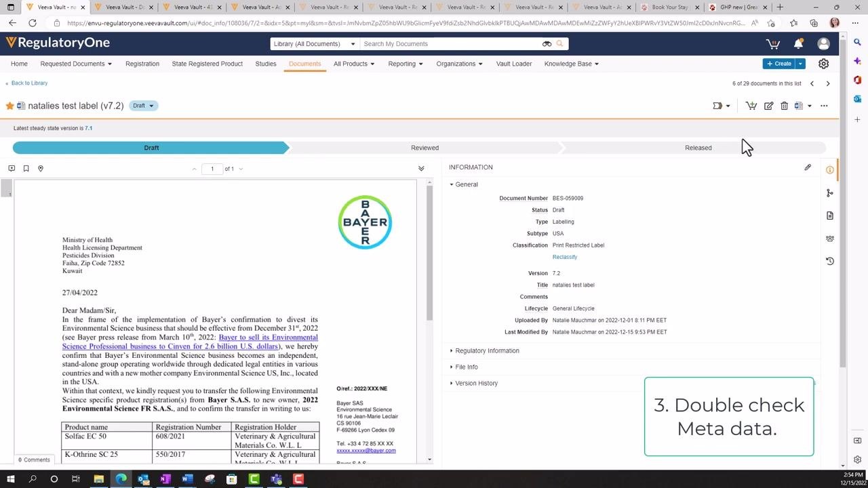The height and width of the screenshot is (488, 868).
Task: Open the admin settings gear icon
Action: click(x=823, y=64)
